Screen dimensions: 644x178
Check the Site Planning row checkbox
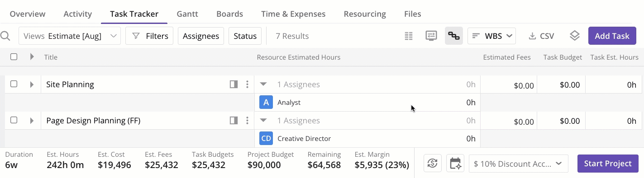pos(14,84)
